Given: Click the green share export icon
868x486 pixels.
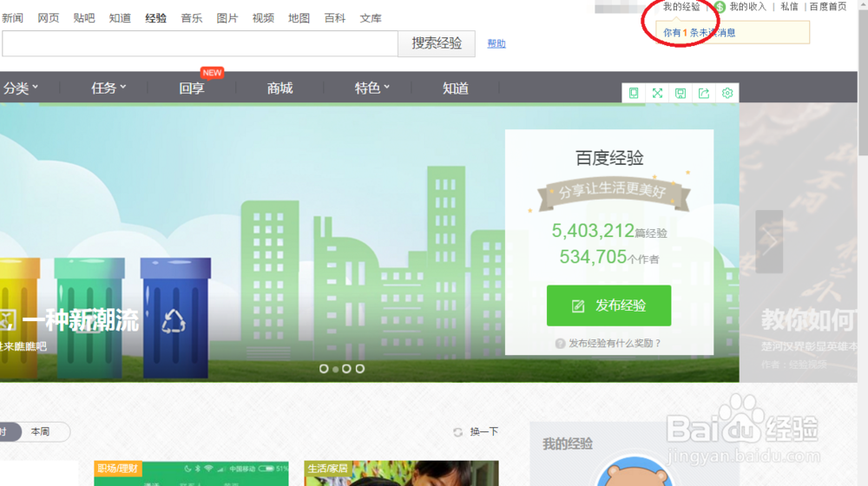Looking at the screenshot, I should 704,93.
